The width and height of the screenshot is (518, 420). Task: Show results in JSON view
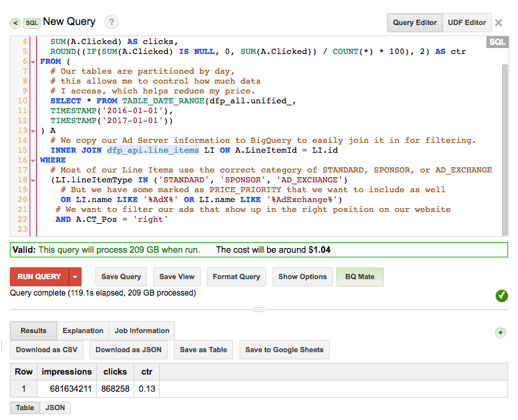point(55,407)
